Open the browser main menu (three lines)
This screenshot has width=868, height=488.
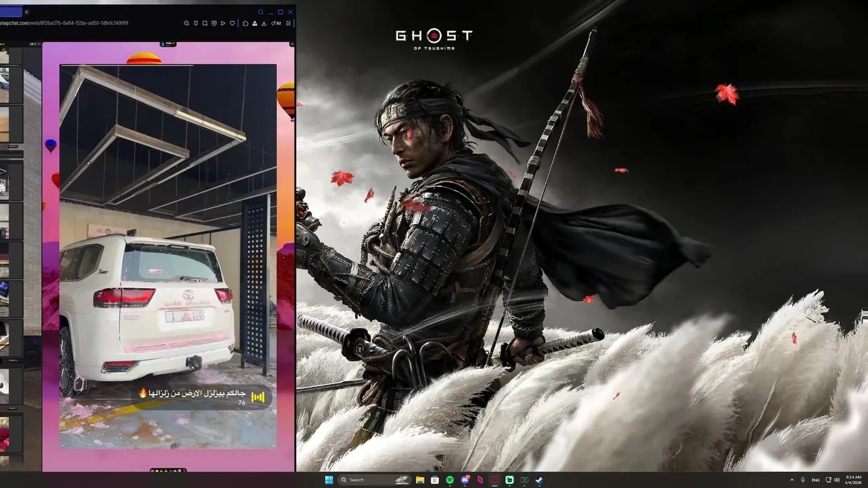coord(288,23)
